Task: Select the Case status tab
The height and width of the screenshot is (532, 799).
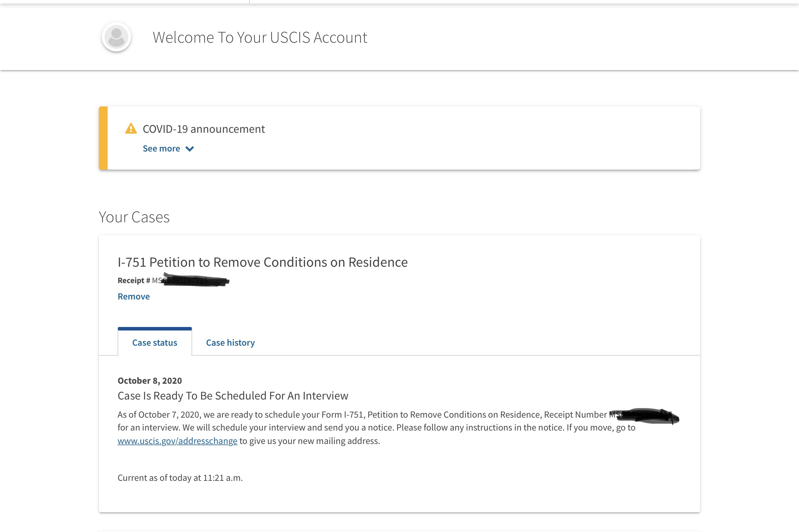Action: [155, 343]
